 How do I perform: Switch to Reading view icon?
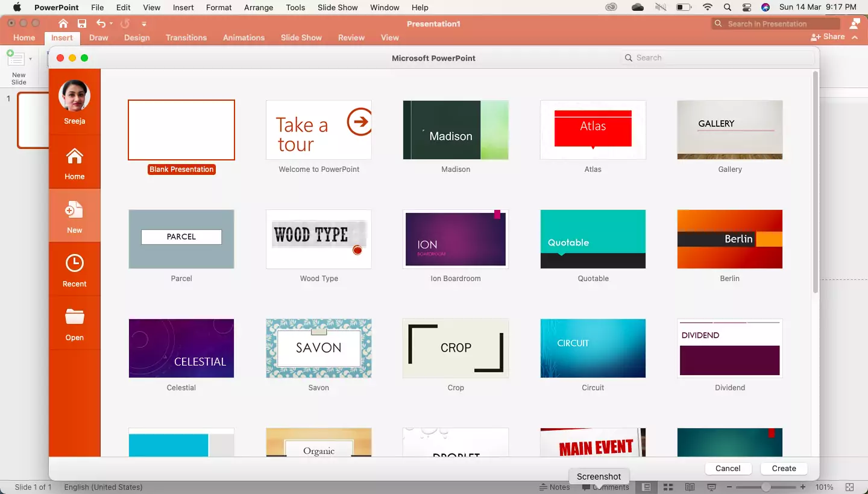[x=690, y=487]
